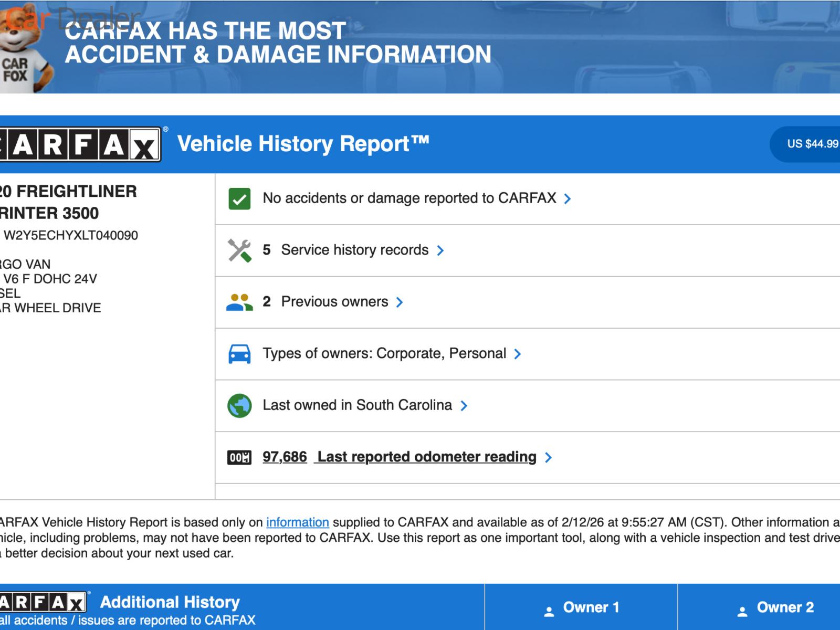Expand the Last owned in South Carolina chevron
The width and height of the screenshot is (840, 630).
click(x=464, y=405)
